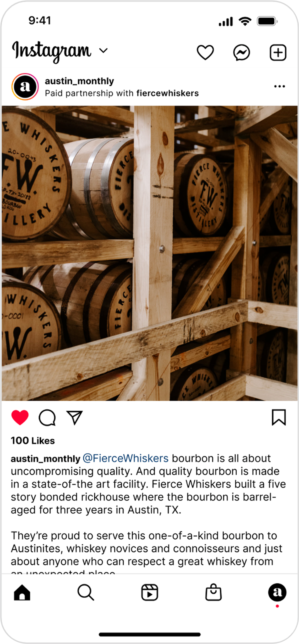Viewport: 299px width, 644px height.
Task: Open Reels tab in bottom navigation
Action: coord(150,592)
